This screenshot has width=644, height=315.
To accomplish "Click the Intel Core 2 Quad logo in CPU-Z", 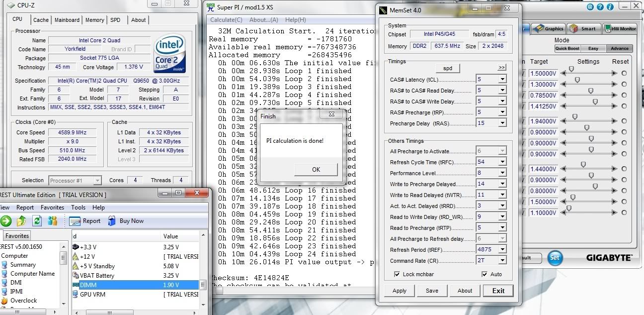I will point(170,53).
